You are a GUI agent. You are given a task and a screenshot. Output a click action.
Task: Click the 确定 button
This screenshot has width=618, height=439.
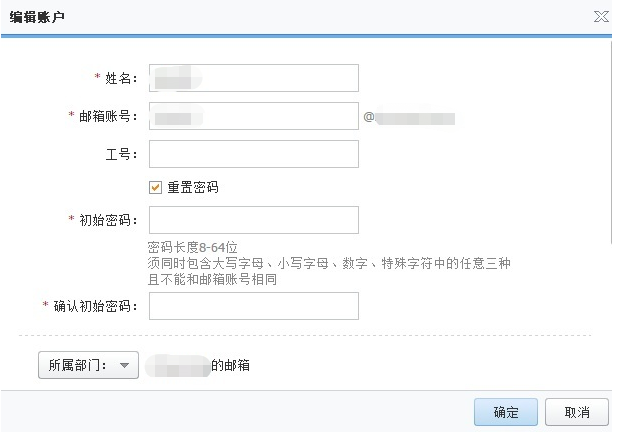pos(505,412)
